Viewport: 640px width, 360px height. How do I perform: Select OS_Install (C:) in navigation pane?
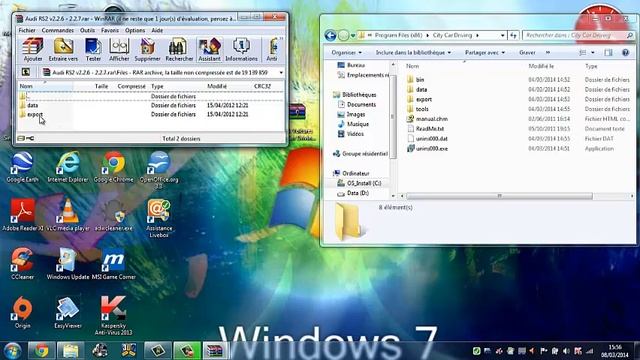(359, 183)
